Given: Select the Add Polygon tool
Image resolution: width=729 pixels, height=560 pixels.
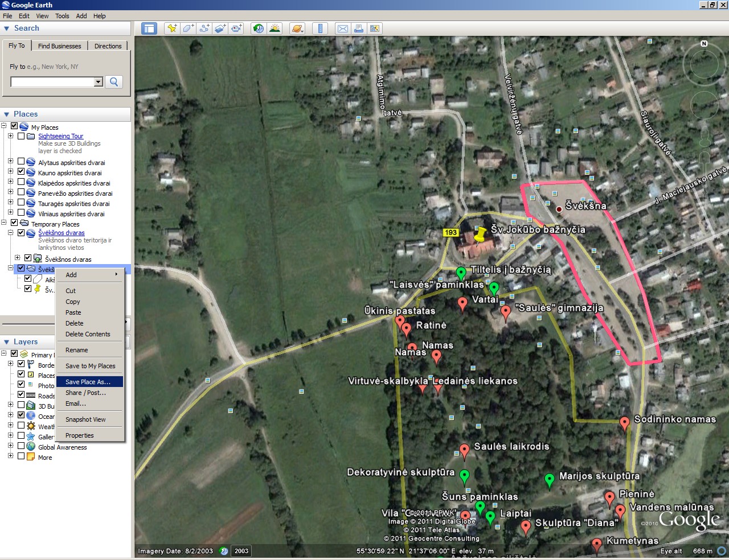Looking at the screenshot, I should click(x=188, y=28).
